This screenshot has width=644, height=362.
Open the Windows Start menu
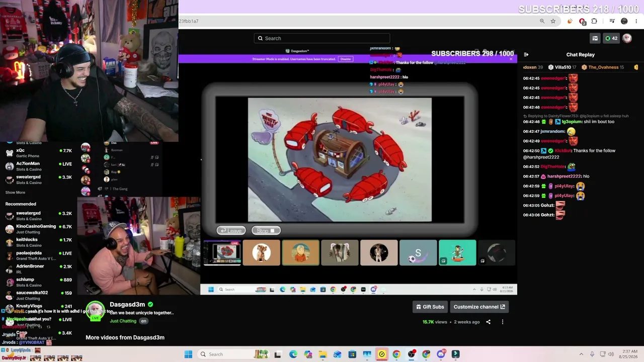click(188, 354)
